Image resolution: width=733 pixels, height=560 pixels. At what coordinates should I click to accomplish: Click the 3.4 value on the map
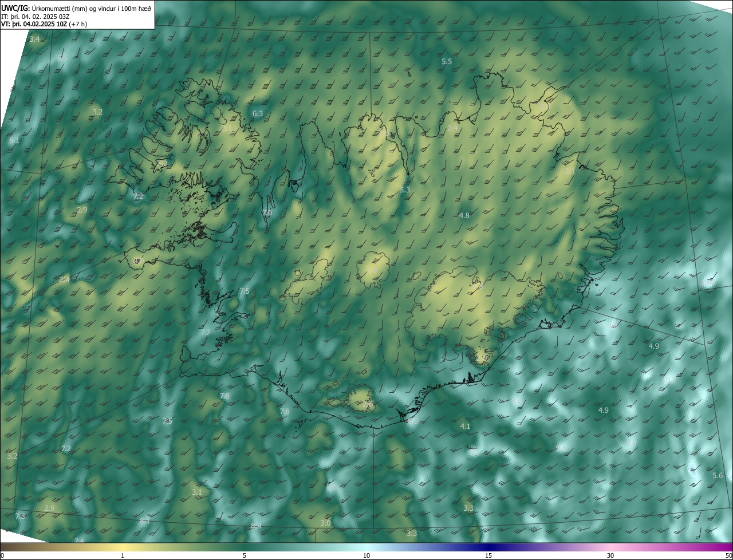click(34, 39)
